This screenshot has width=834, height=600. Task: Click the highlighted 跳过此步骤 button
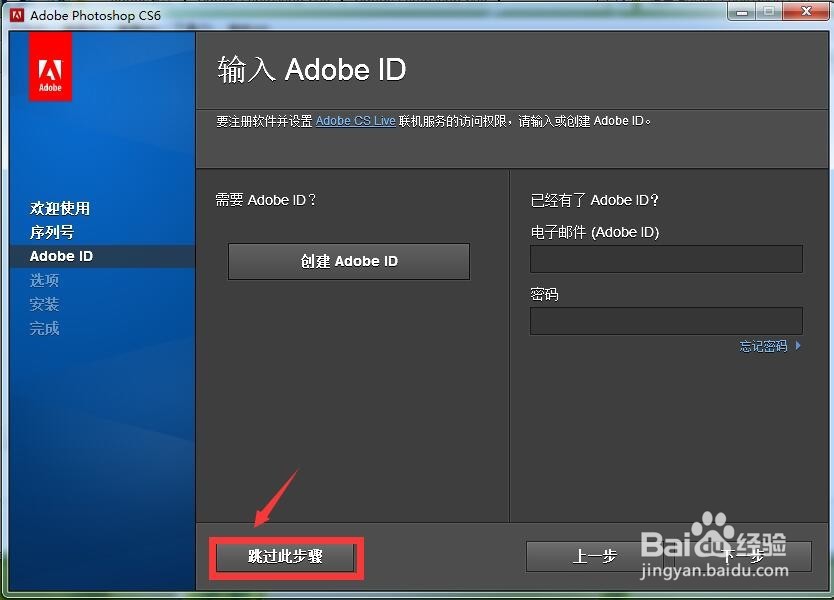tap(286, 557)
